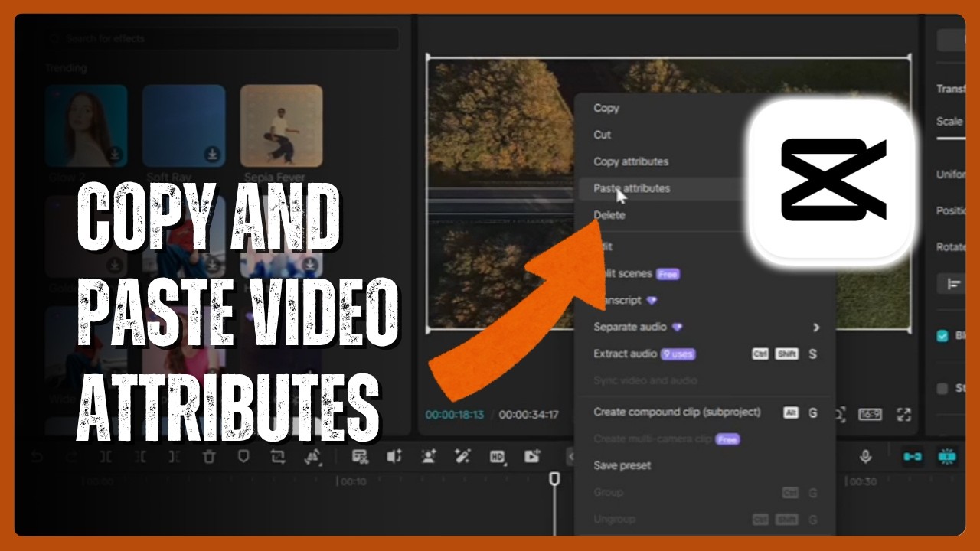980x551 pixels.
Task: Choose Cut from the context menu
Action: (603, 135)
